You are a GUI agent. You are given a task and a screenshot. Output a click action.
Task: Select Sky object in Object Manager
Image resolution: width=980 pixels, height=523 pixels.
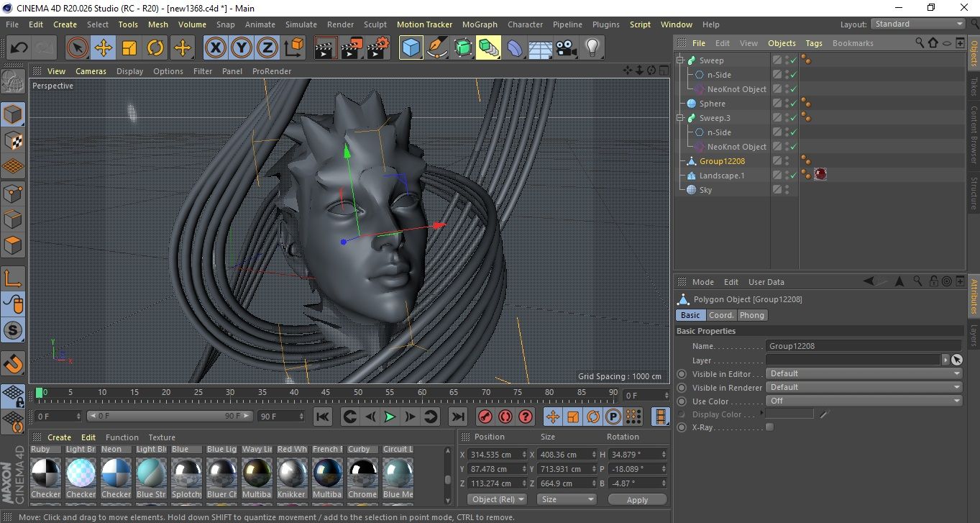click(705, 190)
